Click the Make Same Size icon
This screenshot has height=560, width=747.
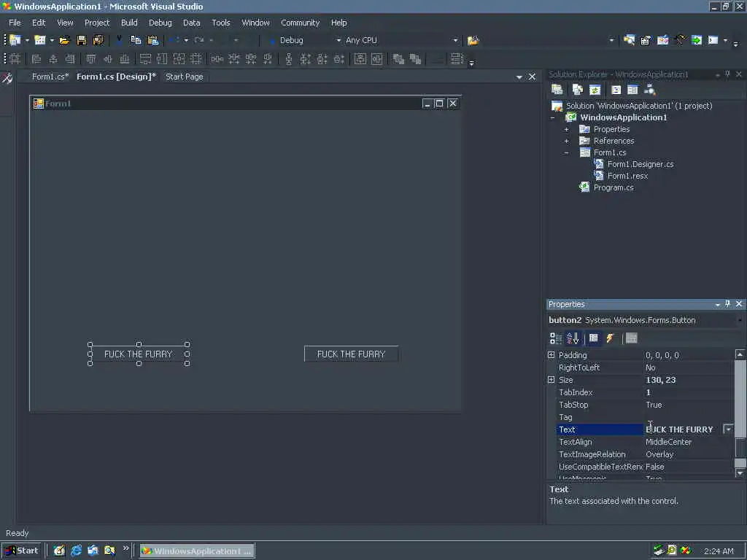[179, 59]
